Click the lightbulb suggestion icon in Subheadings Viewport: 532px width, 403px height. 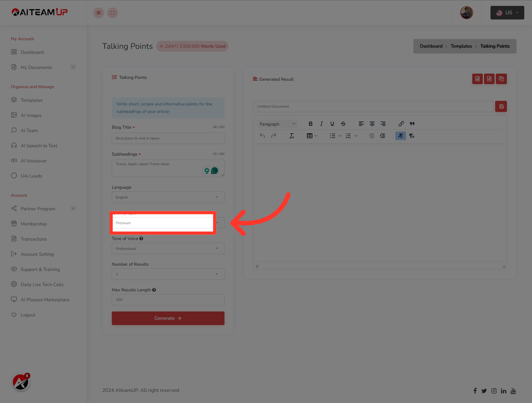tap(207, 170)
